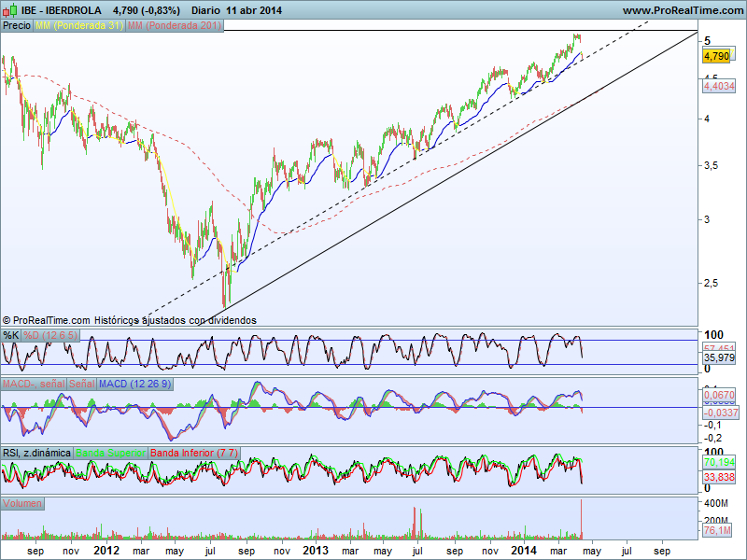Select the Señal label in MACD panel
This screenshot has width=747, height=560.
point(81,384)
